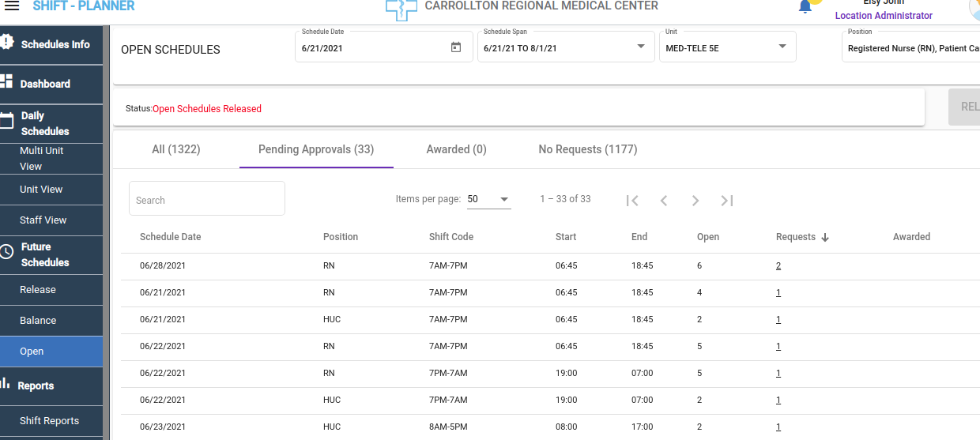Open the Schedule Date calendar picker
Viewport: 980px width, 440px height.
pos(456,47)
